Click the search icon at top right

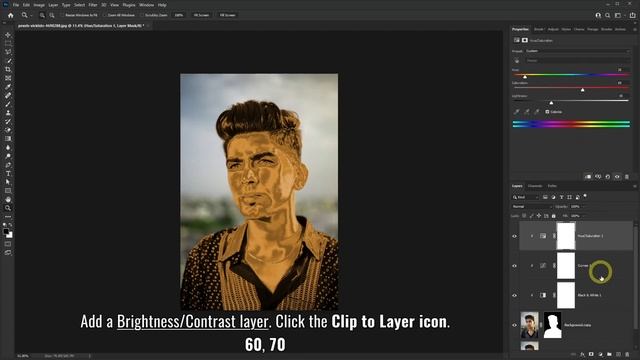608,15
